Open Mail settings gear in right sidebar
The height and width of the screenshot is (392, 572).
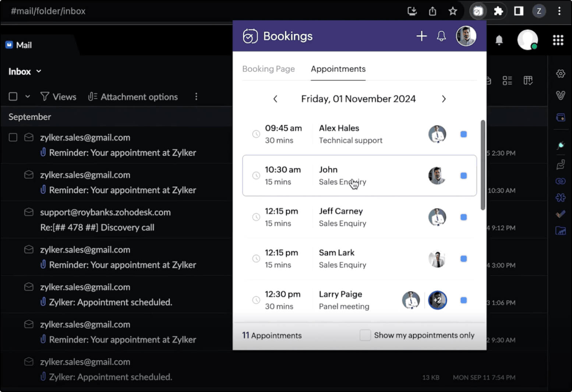(560, 74)
